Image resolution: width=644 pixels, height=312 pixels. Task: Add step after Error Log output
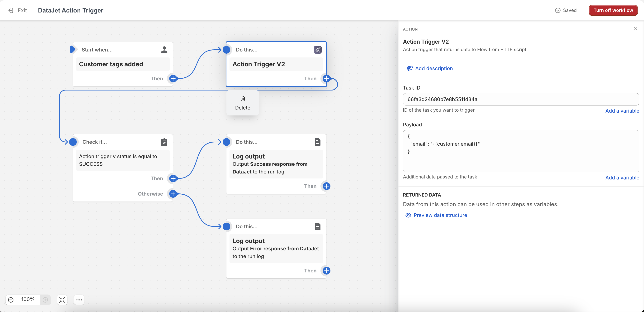pyautogui.click(x=326, y=271)
